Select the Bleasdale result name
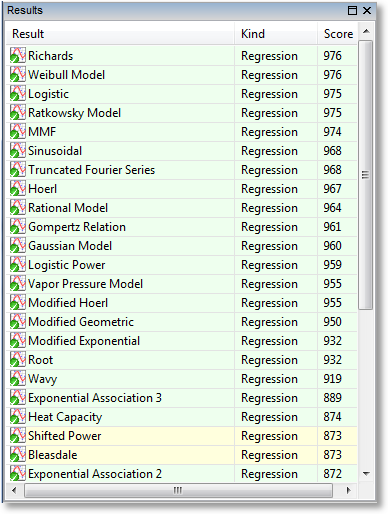Image resolution: width=388 pixels, height=514 pixels. click(53, 455)
